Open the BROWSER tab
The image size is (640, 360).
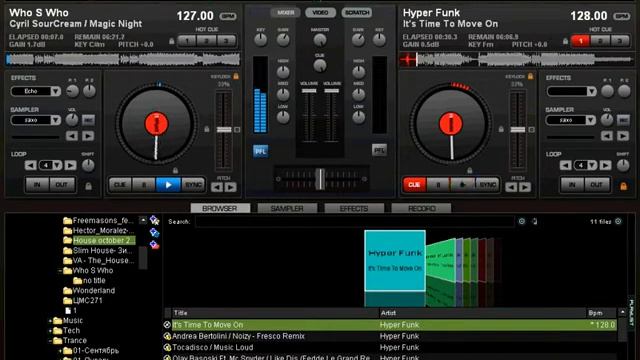220,208
